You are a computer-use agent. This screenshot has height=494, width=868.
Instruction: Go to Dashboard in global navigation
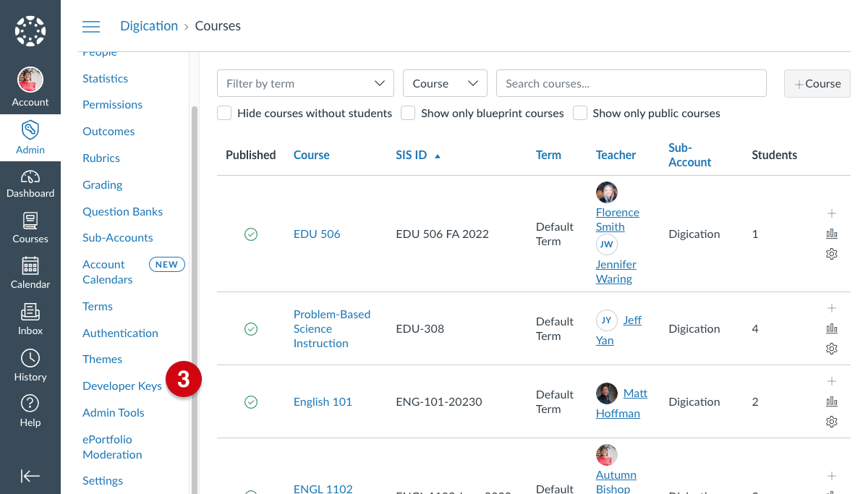(30, 184)
